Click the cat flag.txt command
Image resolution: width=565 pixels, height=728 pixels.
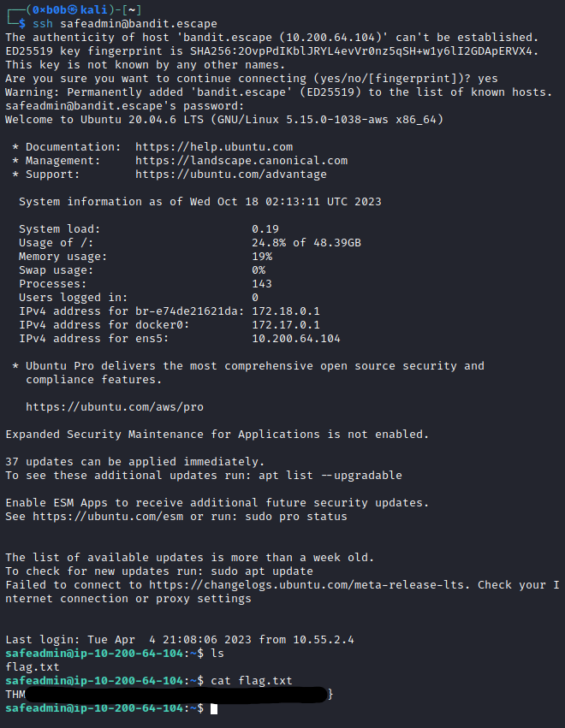click(252, 681)
